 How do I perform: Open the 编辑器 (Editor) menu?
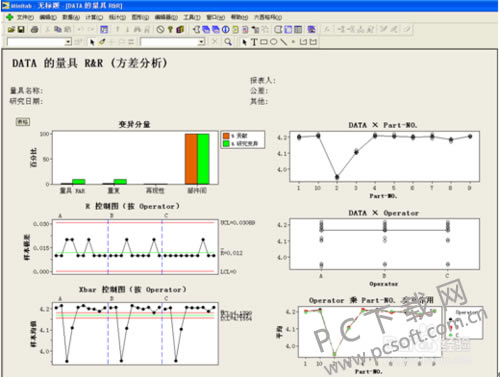(x=166, y=17)
